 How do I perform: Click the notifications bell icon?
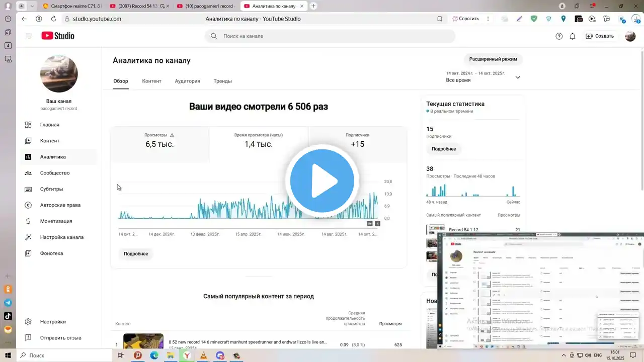pos(573,36)
